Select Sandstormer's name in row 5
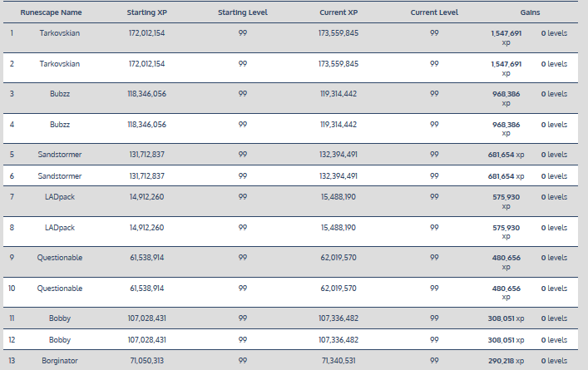 pos(60,155)
